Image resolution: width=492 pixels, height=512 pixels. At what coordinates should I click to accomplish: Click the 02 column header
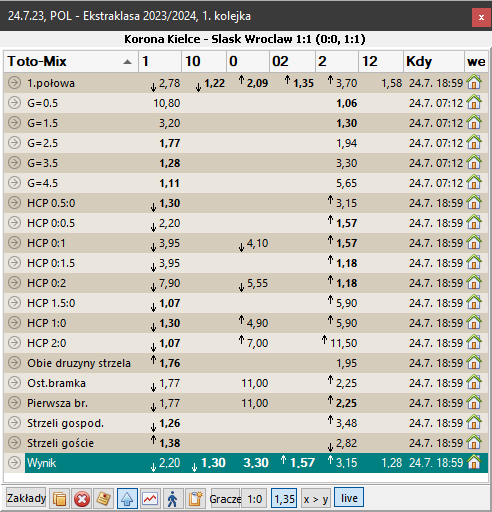click(292, 61)
